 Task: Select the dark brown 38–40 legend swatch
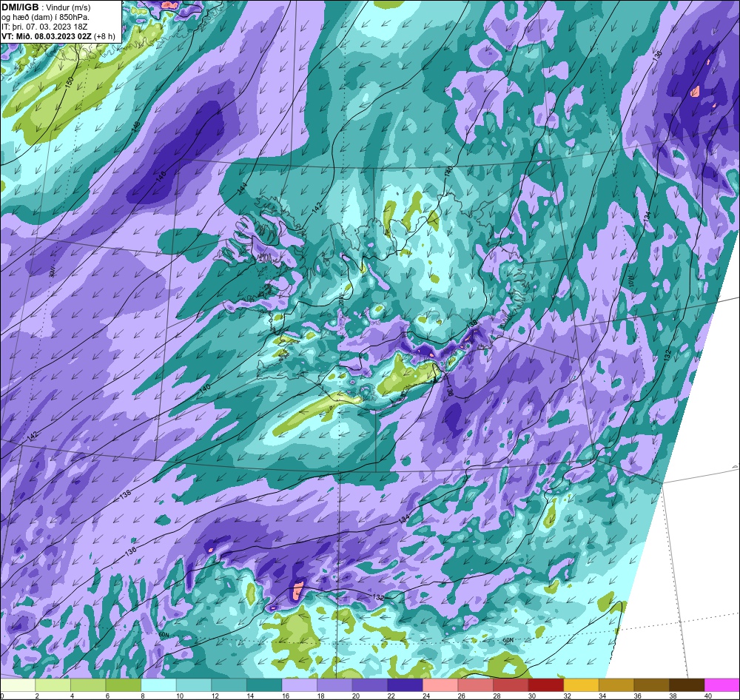[x=687, y=684]
